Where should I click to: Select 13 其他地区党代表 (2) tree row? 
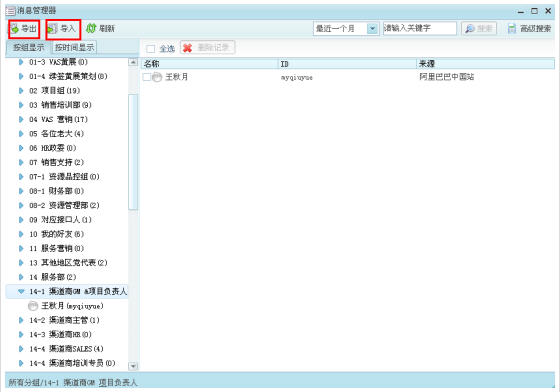coord(68,263)
